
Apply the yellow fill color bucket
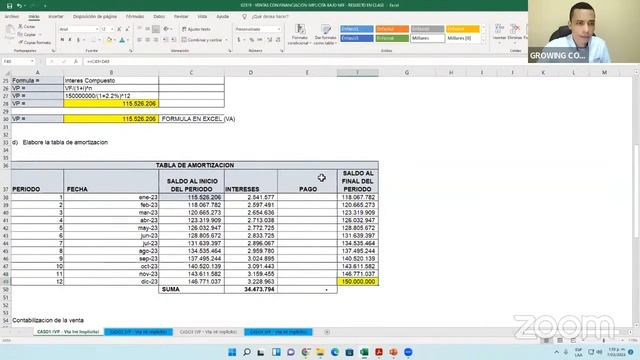pos(109,40)
